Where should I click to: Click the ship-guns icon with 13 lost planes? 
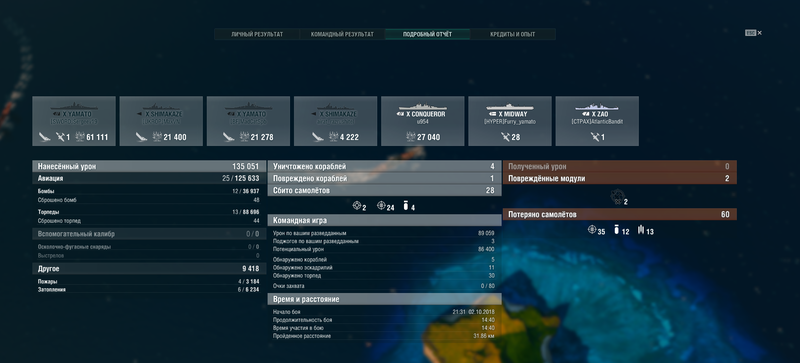click(x=641, y=230)
